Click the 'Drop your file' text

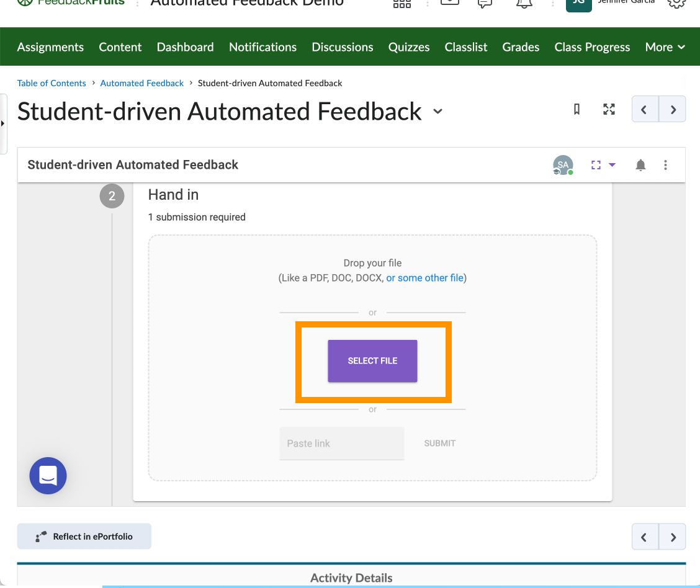click(x=373, y=263)
